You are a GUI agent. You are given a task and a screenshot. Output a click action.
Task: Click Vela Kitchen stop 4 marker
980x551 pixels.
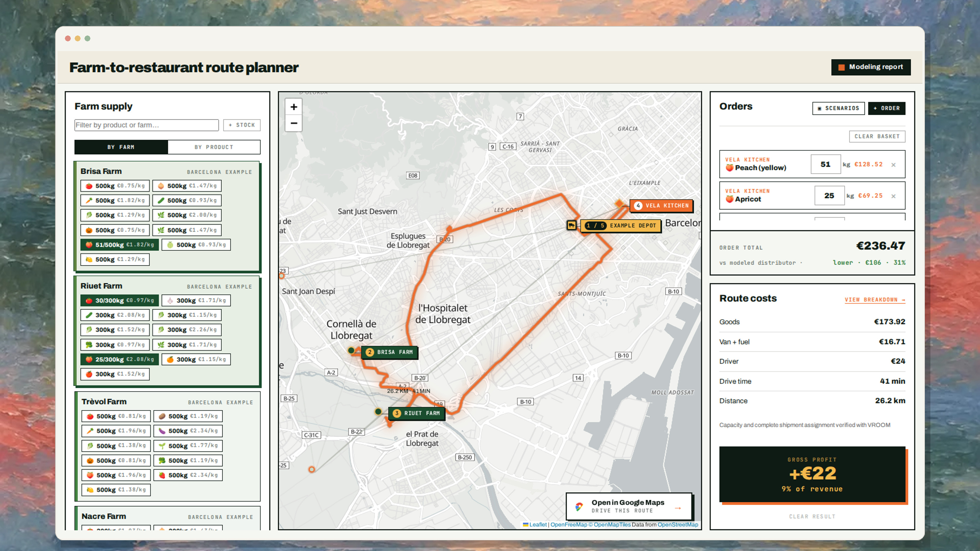661,205
